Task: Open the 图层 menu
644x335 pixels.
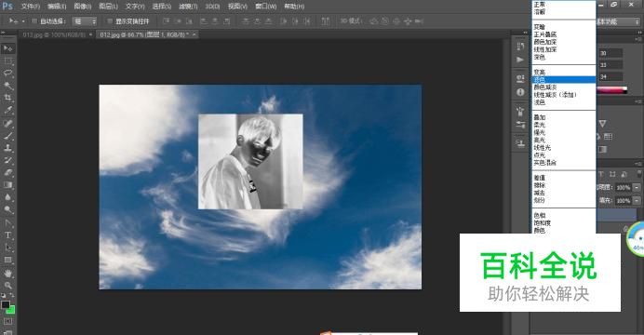Action: click(109, 7)
